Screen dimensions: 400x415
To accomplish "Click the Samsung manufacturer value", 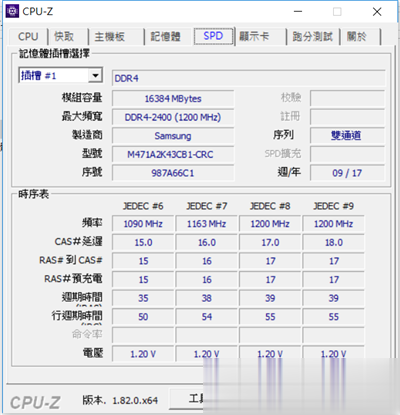I will pyautogui.click(x=173, y=136).
